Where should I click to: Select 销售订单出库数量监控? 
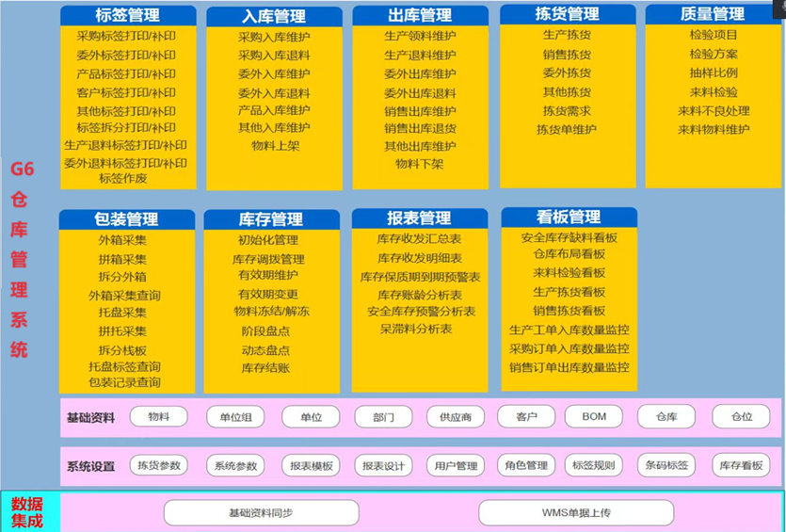pos(569,367)
